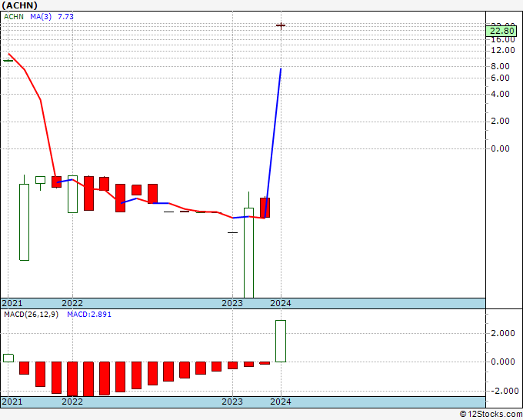Image resolution: width=523 pixels, height=420 pixels.
Task: Click the 6.00 price axis label
Action: (501, 78)
